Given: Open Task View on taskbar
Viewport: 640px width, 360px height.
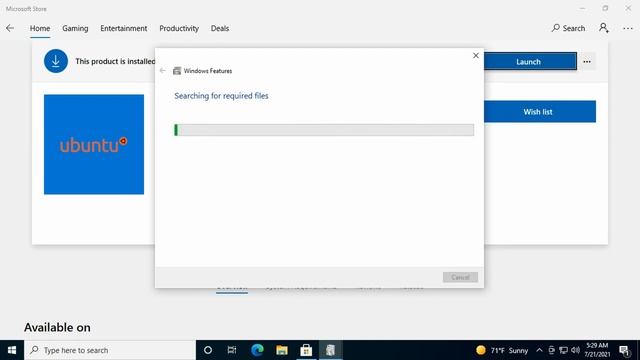Looking at the screenshot, I should pyautogui.click(x=232, y=350).
